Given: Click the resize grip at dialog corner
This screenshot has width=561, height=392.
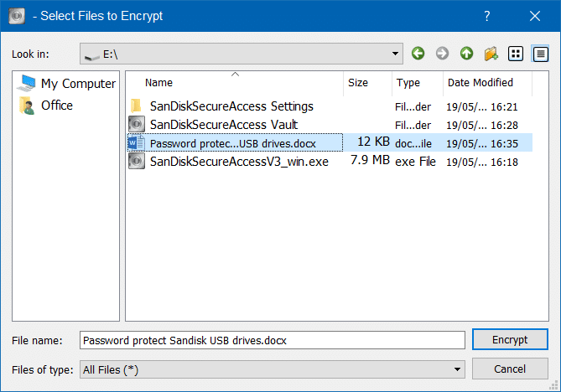Looking at the screenshot, I should tap(553, 385).
